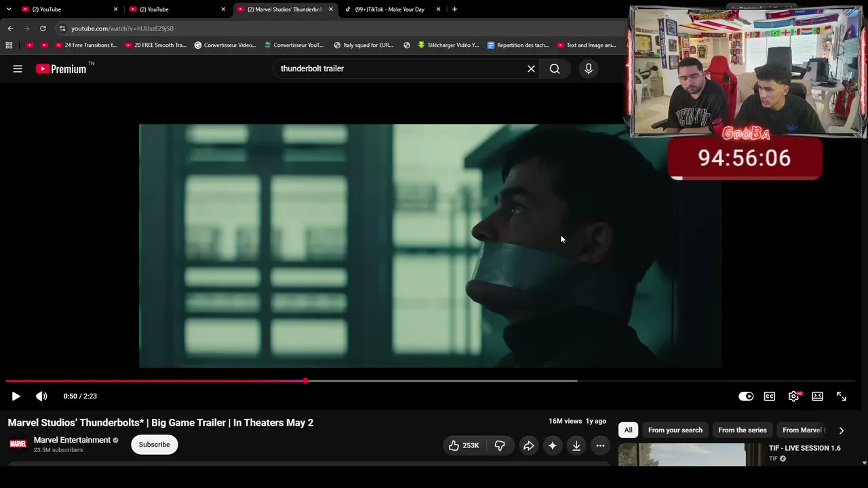The image size is (868, 488).
Task: Like the video with 253K likes
Action: point(465,445)
